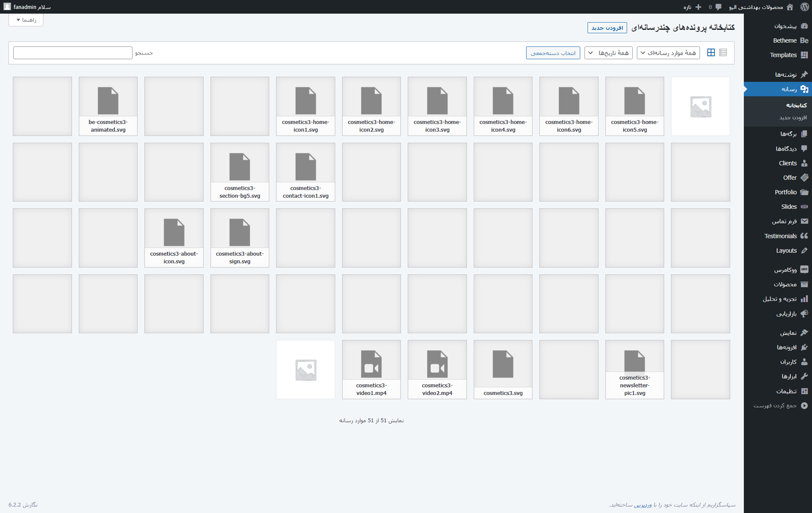Click appearance brush icon
The width and height of the screenshot is (812, 513).
(x=804, y=333)
